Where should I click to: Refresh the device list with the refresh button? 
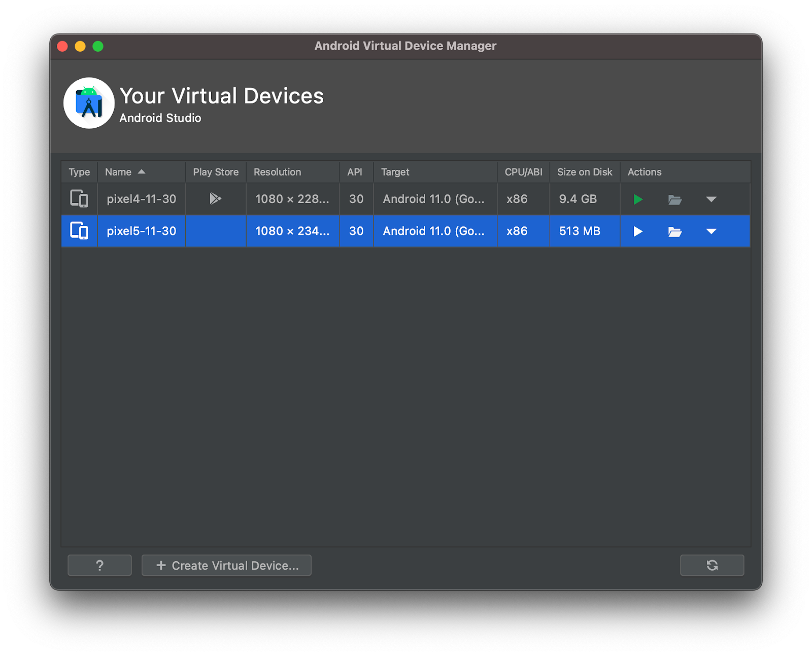pyautogui.click(x=712, y=565)
